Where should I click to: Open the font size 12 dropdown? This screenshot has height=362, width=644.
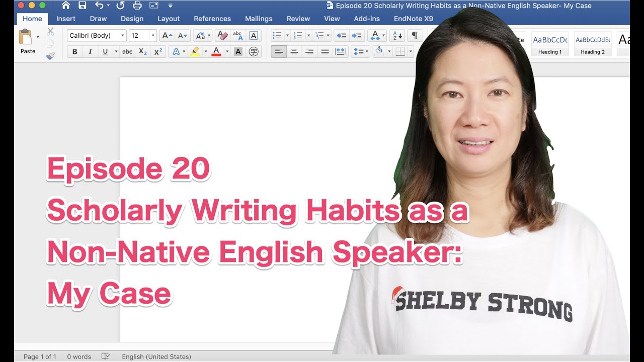[153, 36]
